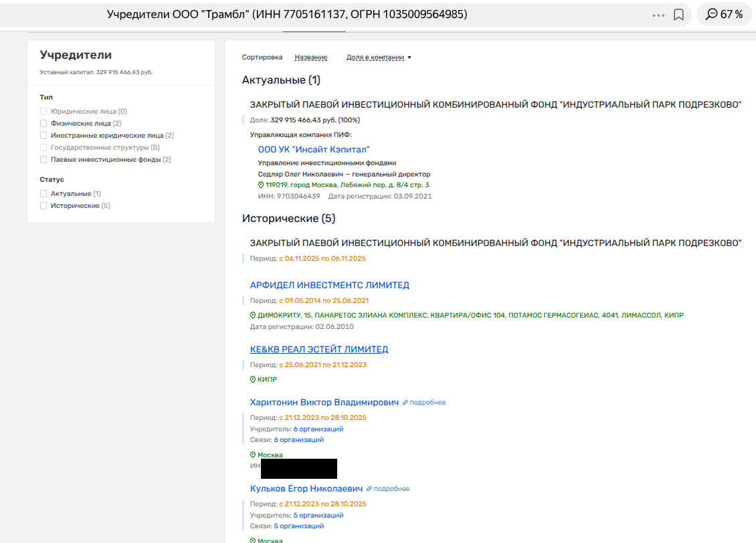Click the link icon next to Харитонин
756x543 pixels.
405,403
